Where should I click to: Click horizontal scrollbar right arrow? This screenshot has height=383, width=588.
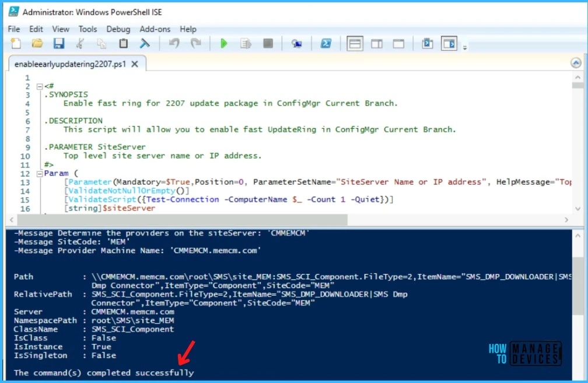pos(566,220)
